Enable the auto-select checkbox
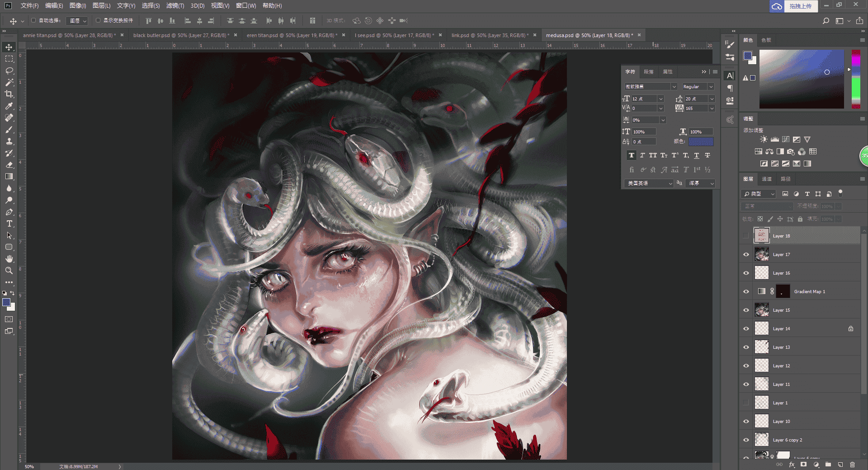Screen dimensions: 868x470 coord(33,20)
